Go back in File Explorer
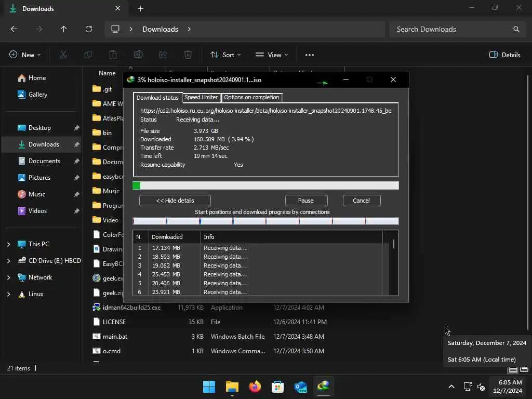 [14, 29]
